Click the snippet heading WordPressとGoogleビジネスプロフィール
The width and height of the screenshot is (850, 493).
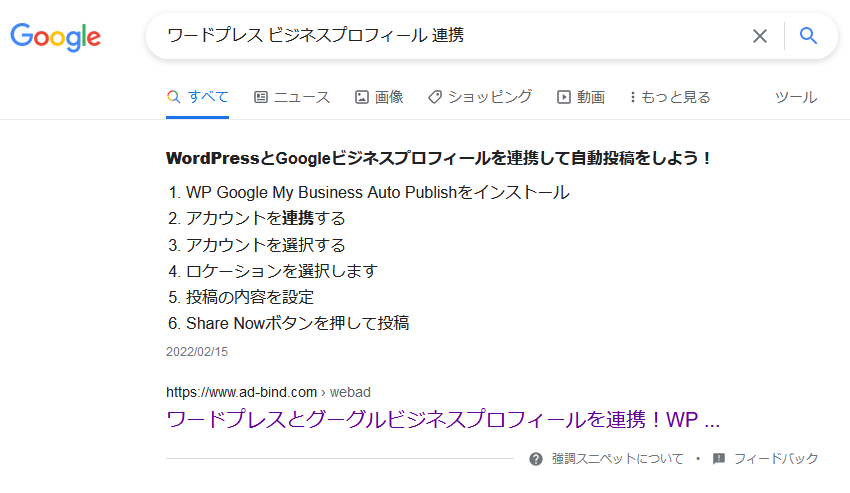point(438,158)
